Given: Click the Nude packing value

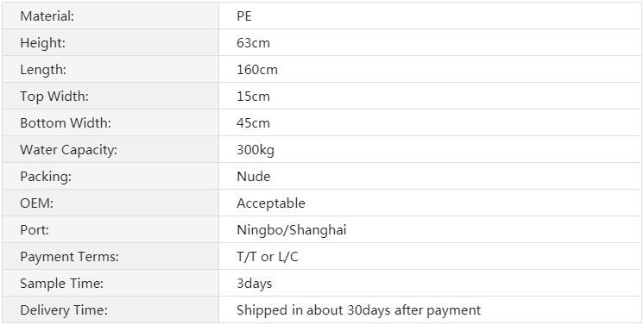Looking at the screenshot, I should point(254,177).
